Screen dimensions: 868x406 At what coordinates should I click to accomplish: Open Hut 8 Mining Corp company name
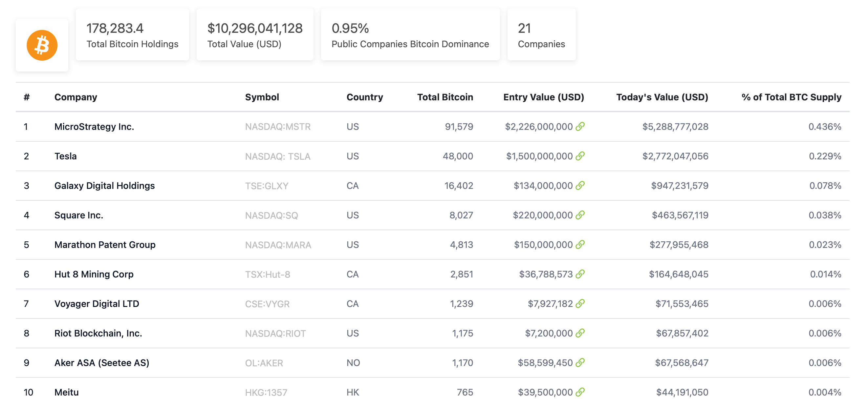[94, 274]
